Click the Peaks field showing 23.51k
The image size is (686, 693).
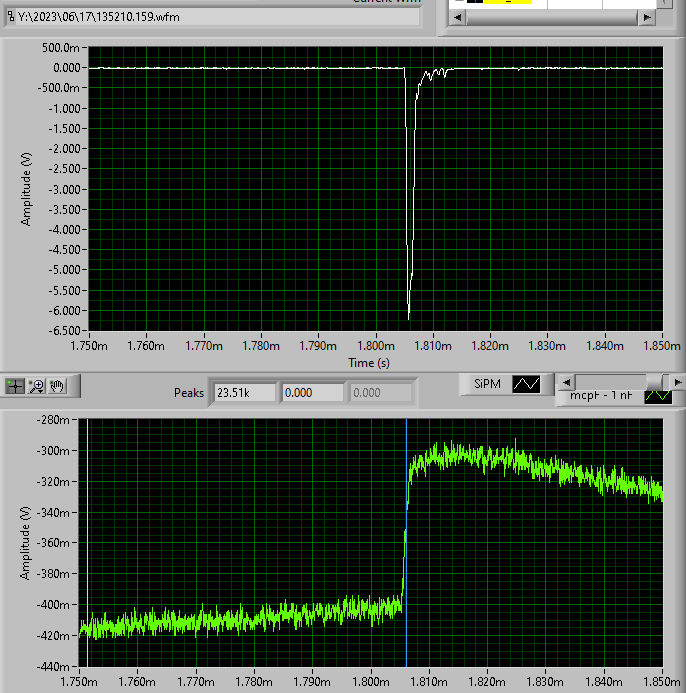tap(245, 392)
